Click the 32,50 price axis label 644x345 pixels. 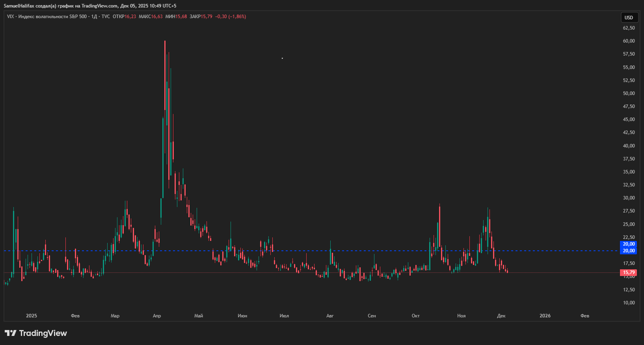[x=629, y=185]
